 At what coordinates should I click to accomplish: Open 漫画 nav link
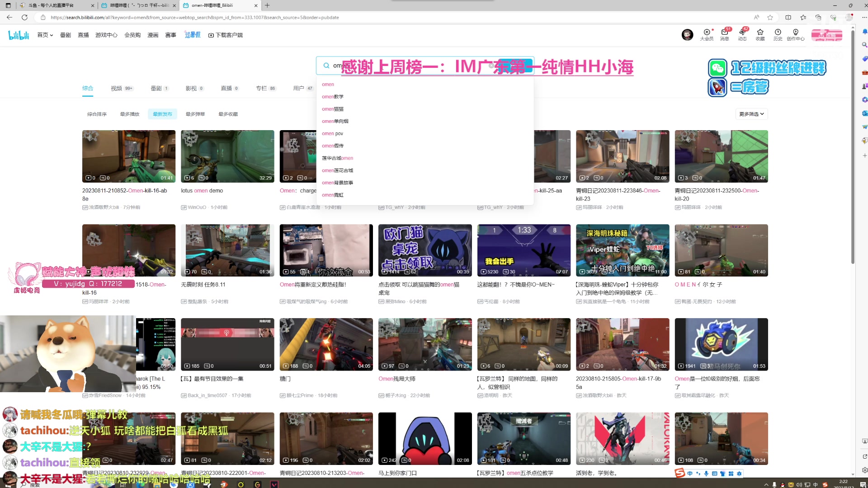pyautogui.click(x=153, y=35)
